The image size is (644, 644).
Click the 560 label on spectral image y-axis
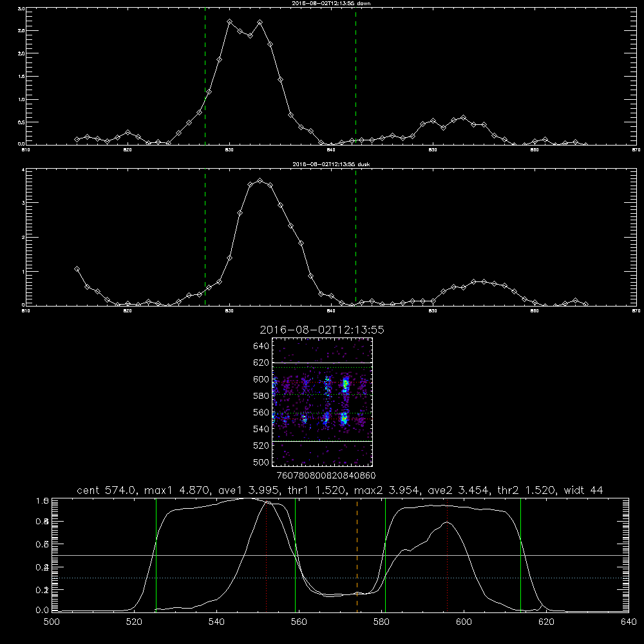[261, 412]
